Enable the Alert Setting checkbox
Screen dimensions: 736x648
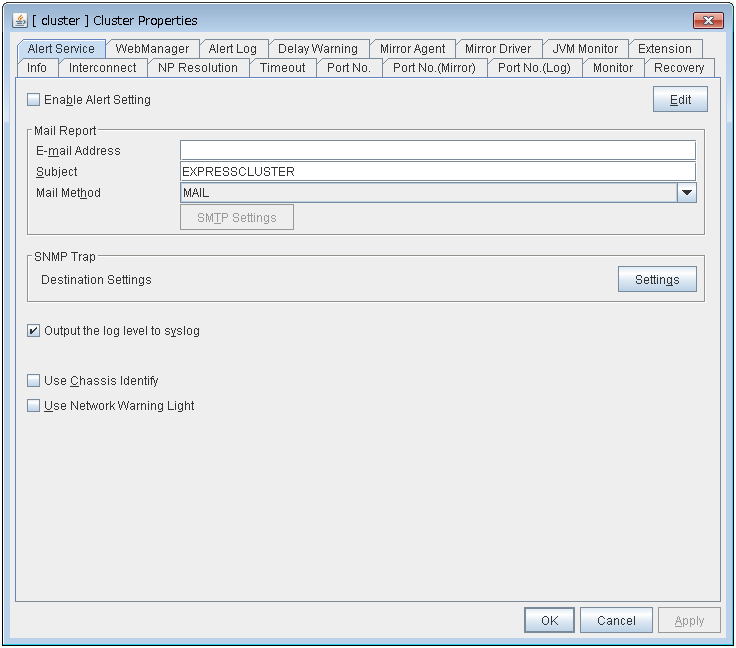[x=34, y=100]
